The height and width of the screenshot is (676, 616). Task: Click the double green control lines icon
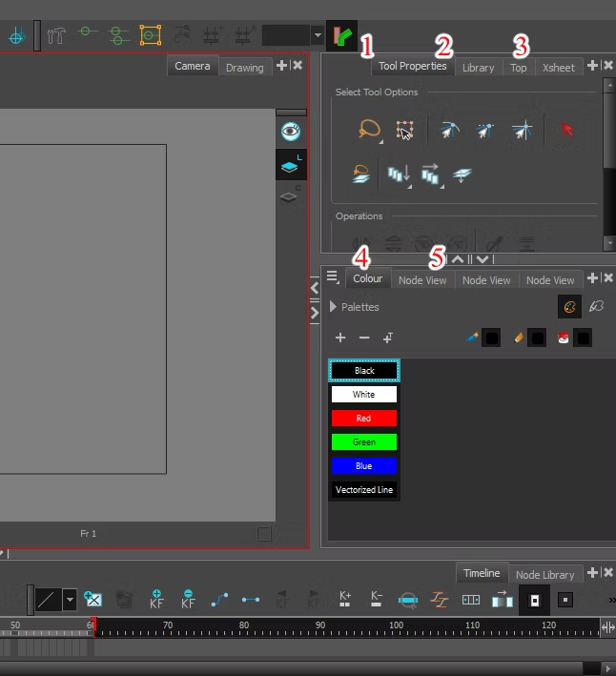[118, 36]
